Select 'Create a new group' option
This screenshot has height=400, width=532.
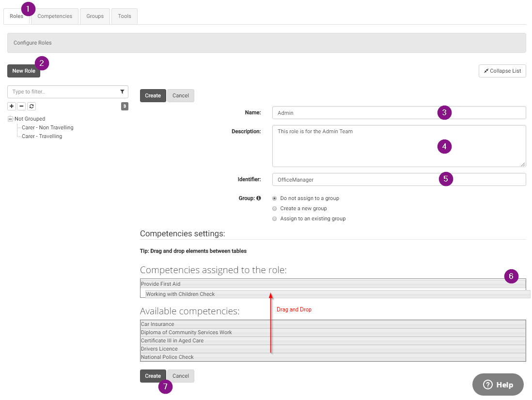275,208
